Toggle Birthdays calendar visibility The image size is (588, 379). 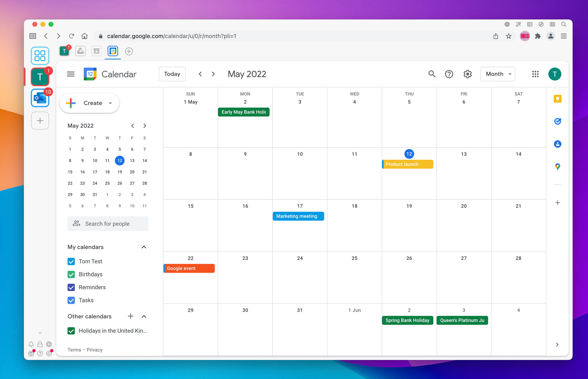(71, 274)
